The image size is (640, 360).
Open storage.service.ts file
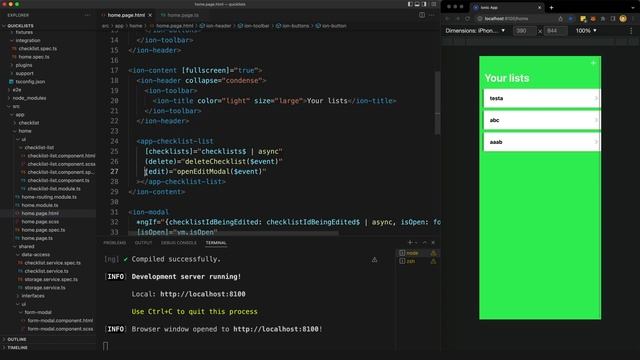click(45, 287)
